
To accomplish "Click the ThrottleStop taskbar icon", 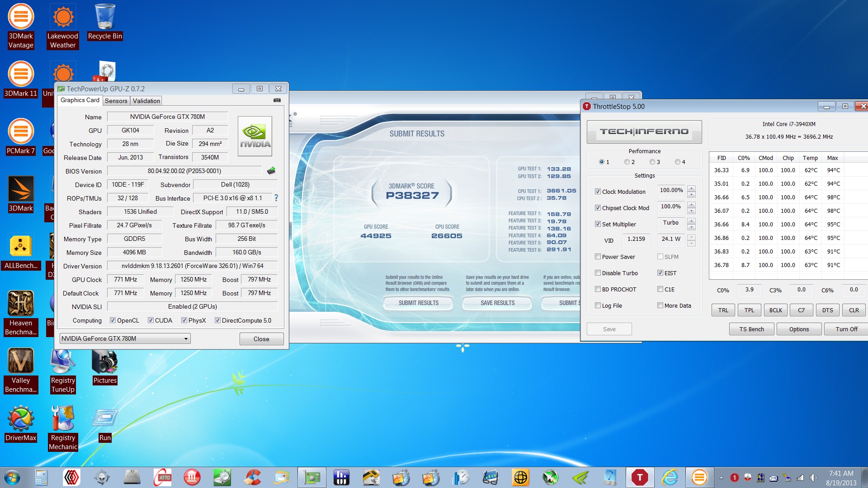I will [x=640, y=477].
